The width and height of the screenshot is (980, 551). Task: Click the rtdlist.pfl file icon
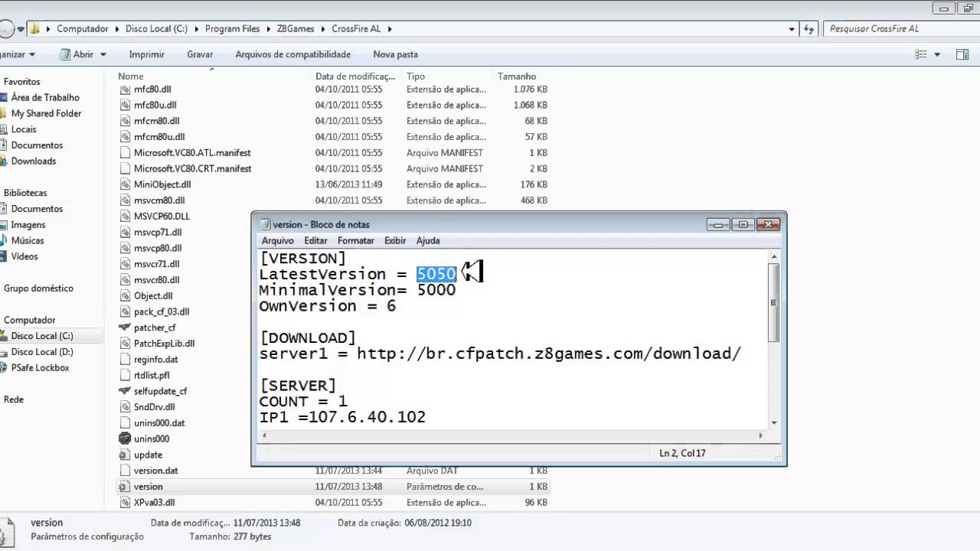pyautogui.click(x=126, y=375)
